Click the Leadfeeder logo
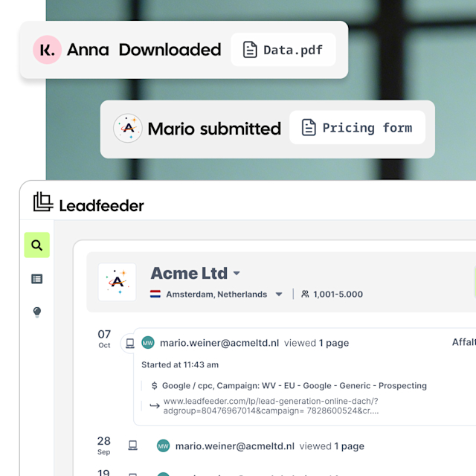Viewport: 476px width, 476px height. coord(89,202)
